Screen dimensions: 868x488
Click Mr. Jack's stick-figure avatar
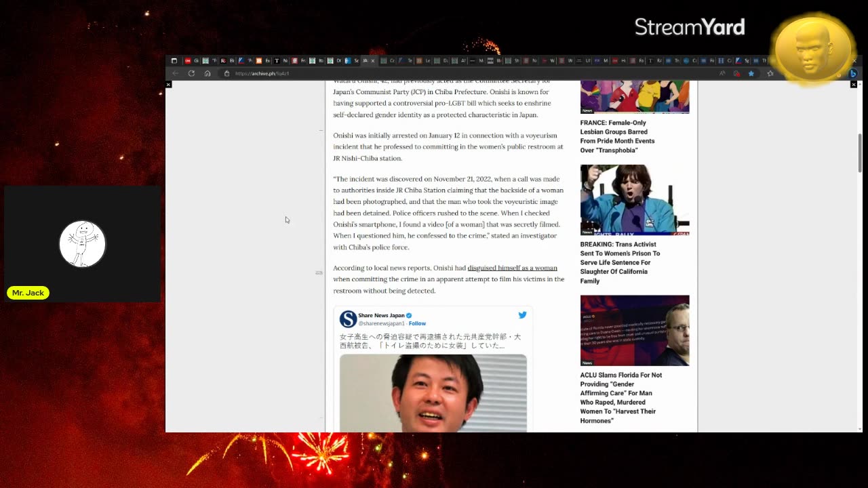pos(82,244)
